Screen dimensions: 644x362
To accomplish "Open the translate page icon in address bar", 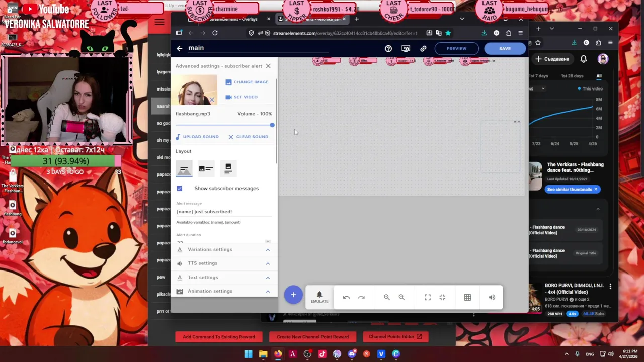I will [x=438, y=33].
